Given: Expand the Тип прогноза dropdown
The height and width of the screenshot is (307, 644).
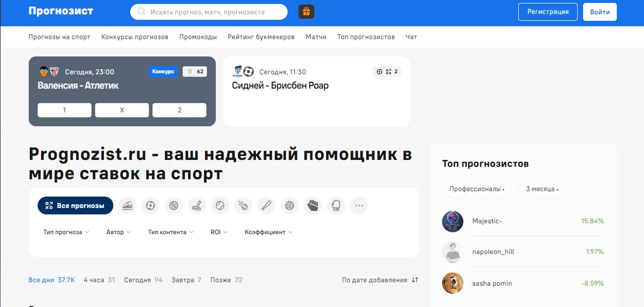Looking at the screenshot, I should point(66,232).
